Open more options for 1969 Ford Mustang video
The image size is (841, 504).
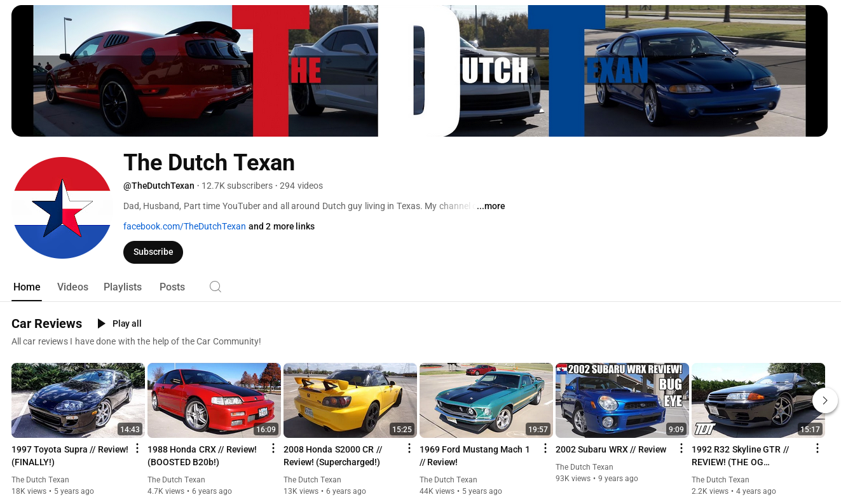coord(545,449)
